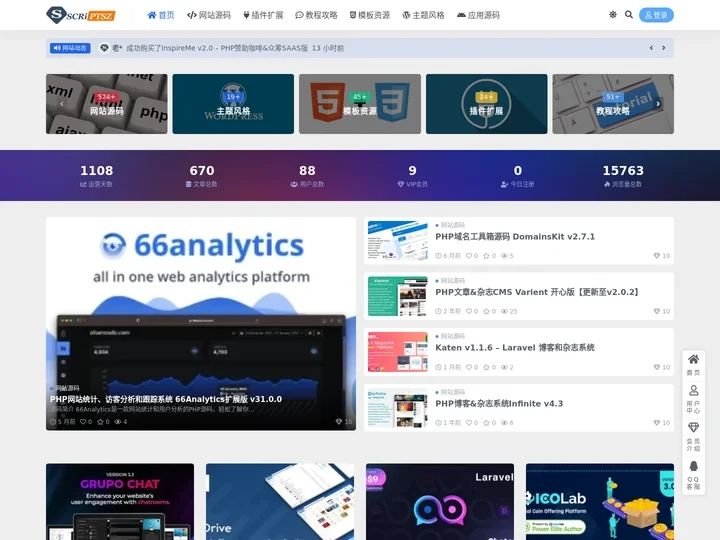Screen dimensions: 720x540
Task: Click the 1108 运营天数 statistic
Action: coord(96,176)
